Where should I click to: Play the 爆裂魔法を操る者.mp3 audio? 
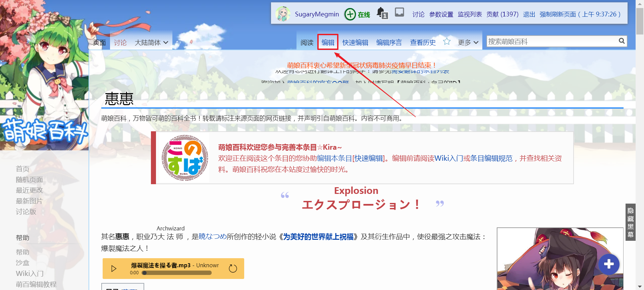click(x=114, y=269)
